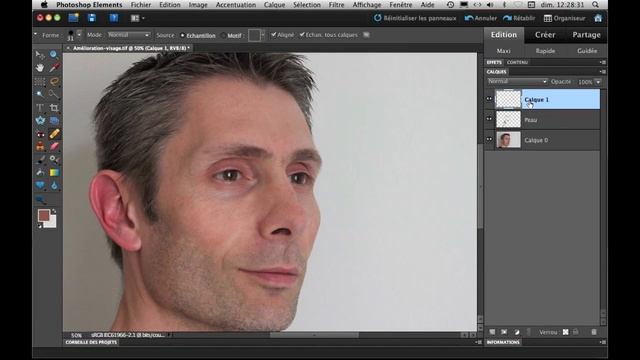
Task: Open the layer blend mode dropdown
Action: (x=517, y=82)
